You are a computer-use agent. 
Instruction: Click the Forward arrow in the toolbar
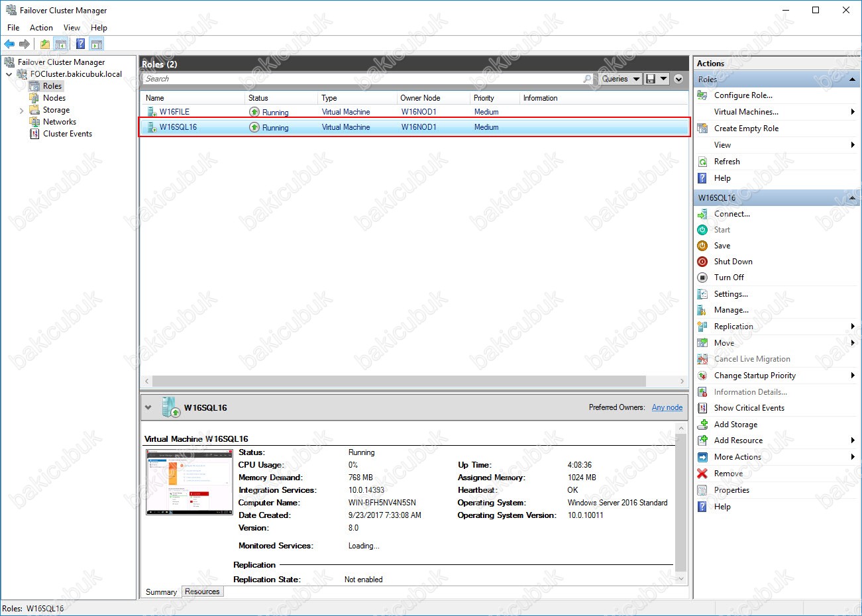[x=25, y=44]
